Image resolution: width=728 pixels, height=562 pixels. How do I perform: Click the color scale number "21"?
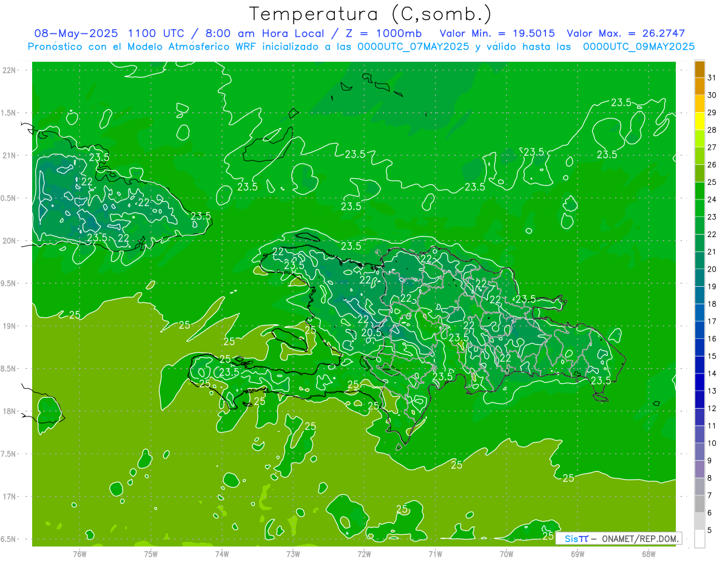pyautogui.click(x=712, y=252)
